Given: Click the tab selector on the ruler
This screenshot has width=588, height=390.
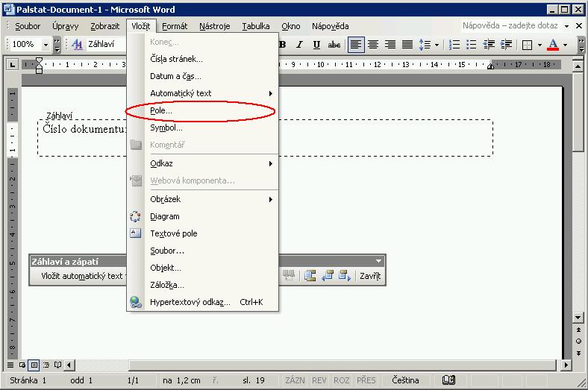Looking at the screenshot, I should tap(13, 65).
